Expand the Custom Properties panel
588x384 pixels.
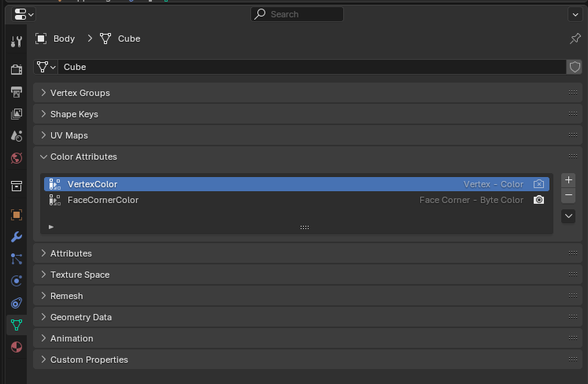(x=308, y=360)
